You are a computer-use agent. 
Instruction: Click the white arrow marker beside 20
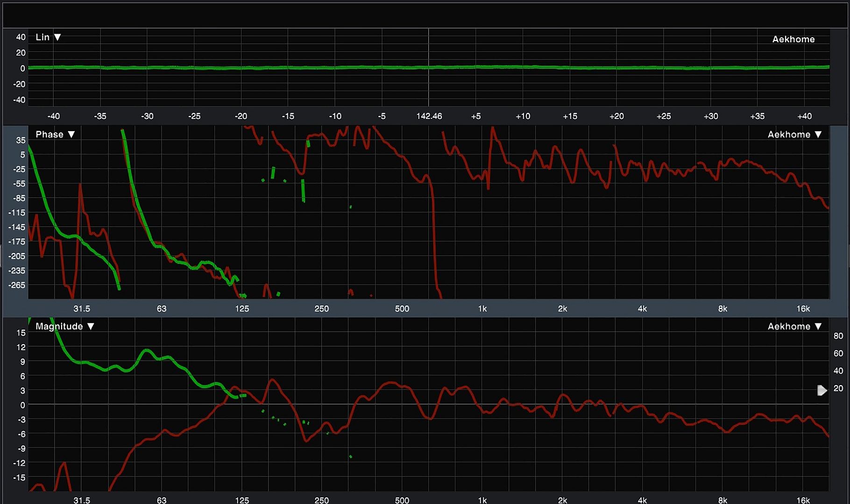pos(822,390)
